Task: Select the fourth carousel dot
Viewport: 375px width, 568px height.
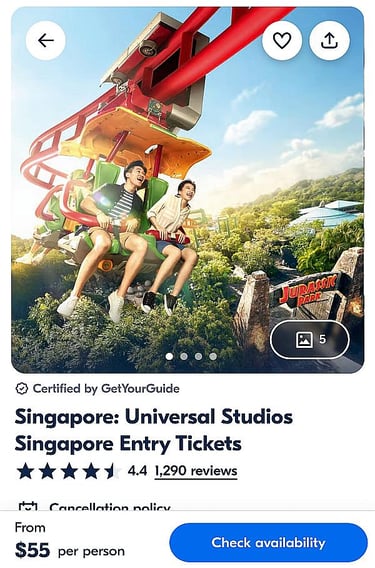Action: tap(213, 356)
